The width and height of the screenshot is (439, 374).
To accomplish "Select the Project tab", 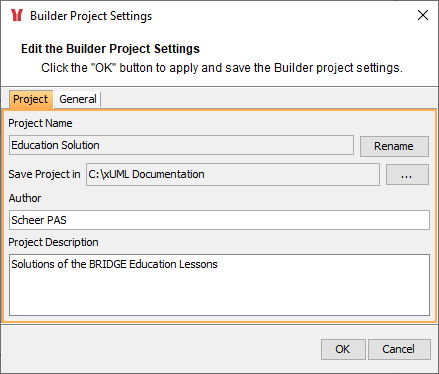I will click(x=31, y=99).
